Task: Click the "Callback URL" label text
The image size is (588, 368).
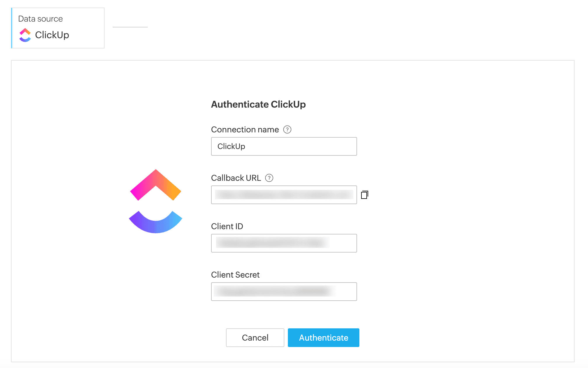Action: click(x=236, y=178)
